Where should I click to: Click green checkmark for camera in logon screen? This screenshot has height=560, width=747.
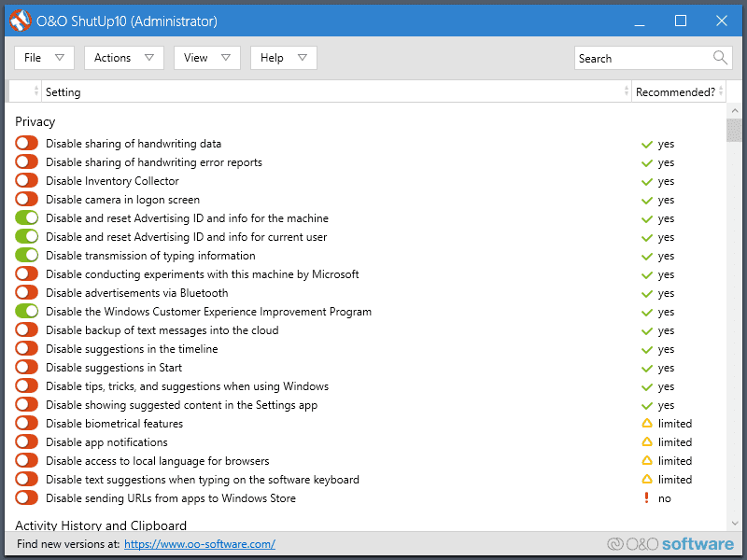tap(646, 200)
